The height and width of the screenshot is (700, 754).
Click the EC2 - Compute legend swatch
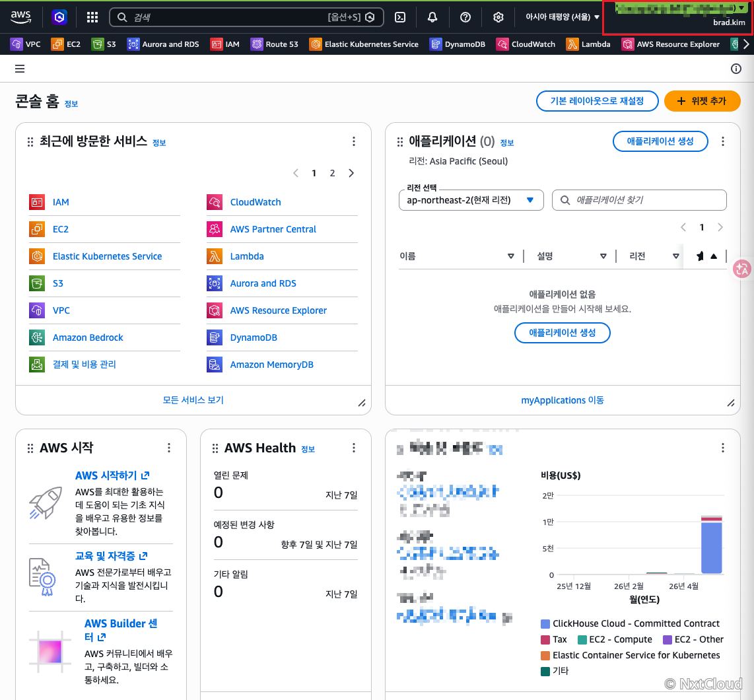(582, 640)
